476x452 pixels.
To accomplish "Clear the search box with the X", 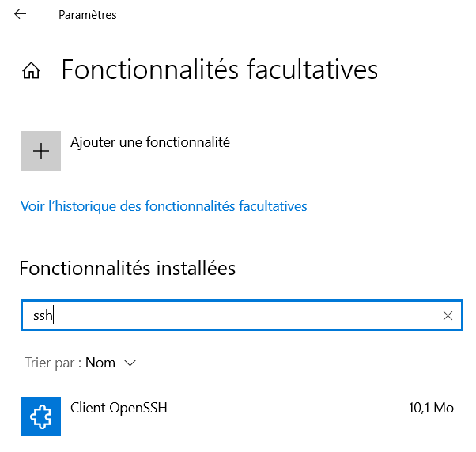I will (x=448, y=315).
